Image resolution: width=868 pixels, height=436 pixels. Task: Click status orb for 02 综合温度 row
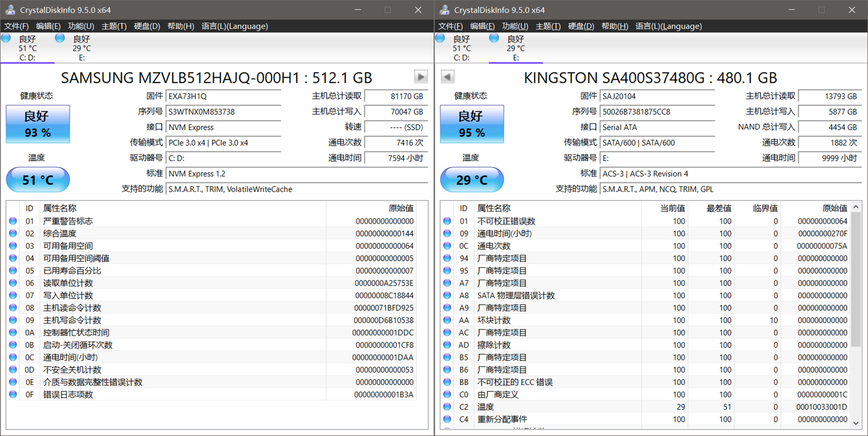click(13, 233)
